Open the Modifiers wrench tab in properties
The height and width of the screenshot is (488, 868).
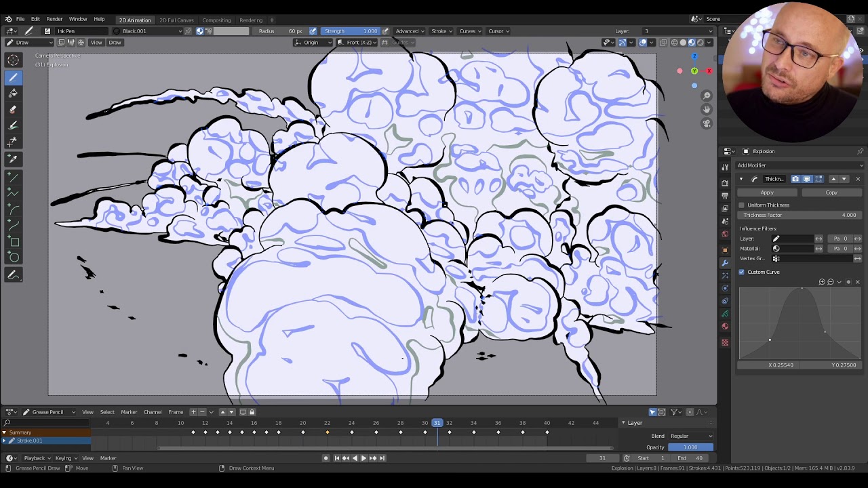[725, 262]
